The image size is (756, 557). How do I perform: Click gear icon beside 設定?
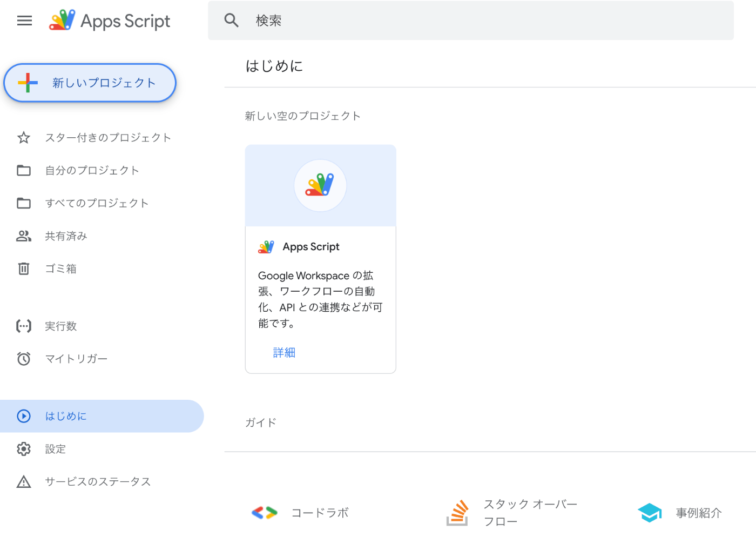pyautogui.click(x=24, y=449)
